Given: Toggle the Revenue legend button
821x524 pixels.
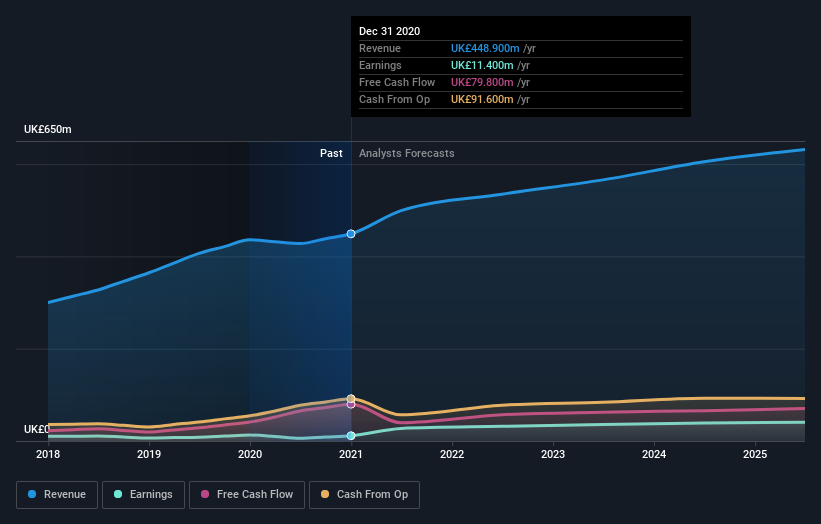Looking at the screenshot, I should (x=57, y=495).
